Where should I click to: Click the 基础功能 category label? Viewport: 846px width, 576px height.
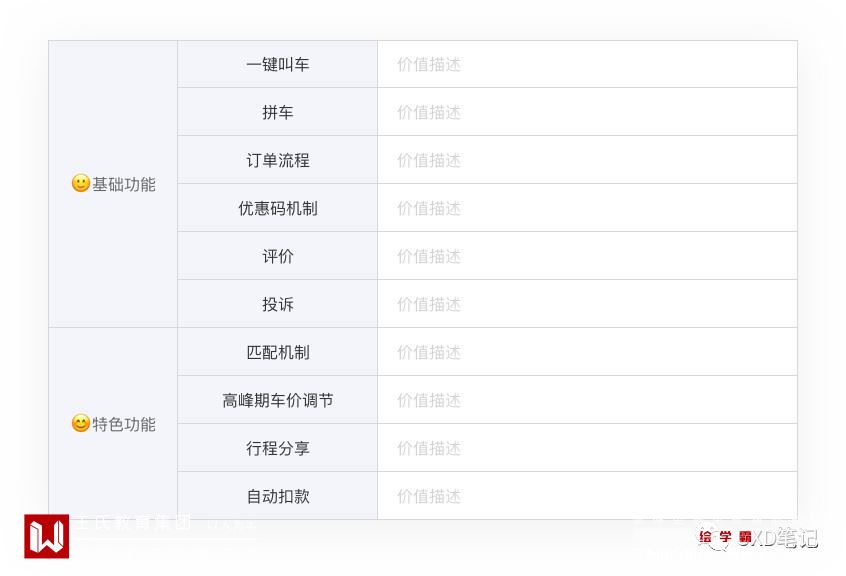tap(124, 184)
